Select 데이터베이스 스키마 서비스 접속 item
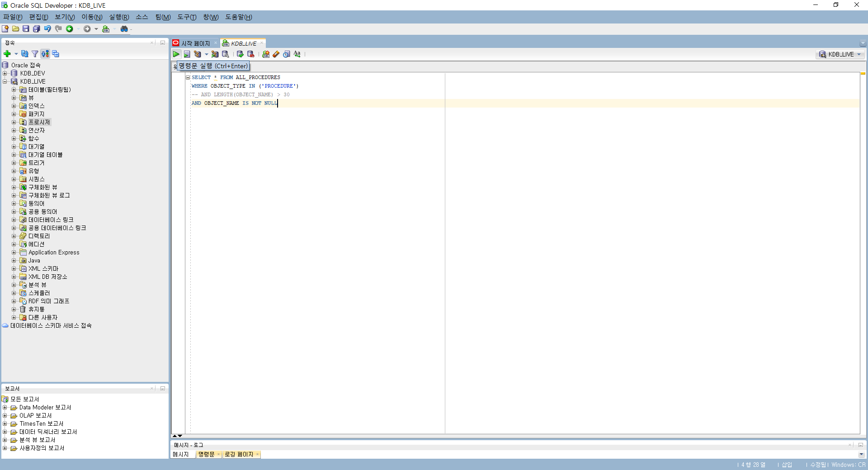Viewport: 868px width, 470px height. pyautogui.click(x=51, y=325)
